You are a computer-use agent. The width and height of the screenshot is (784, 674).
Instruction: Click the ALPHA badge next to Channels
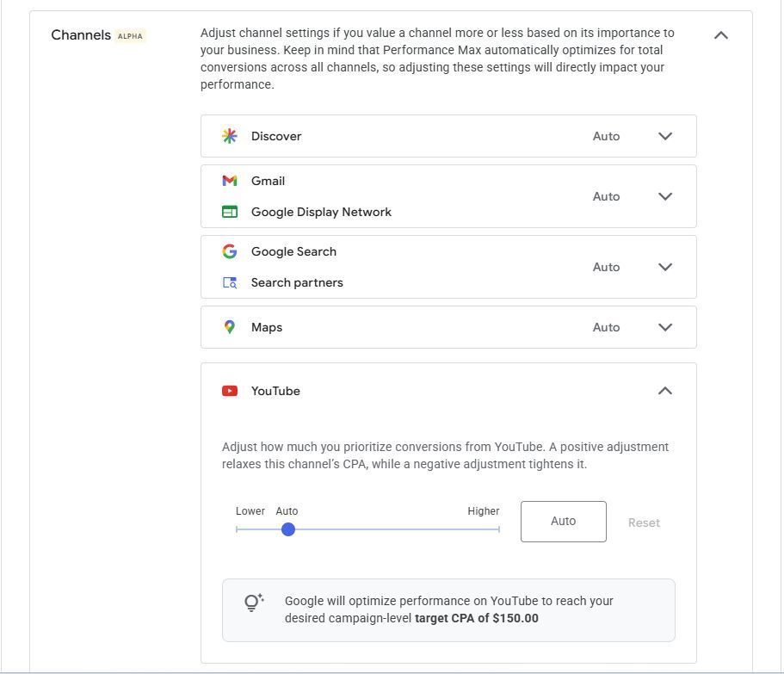click(x=130, y=36)
